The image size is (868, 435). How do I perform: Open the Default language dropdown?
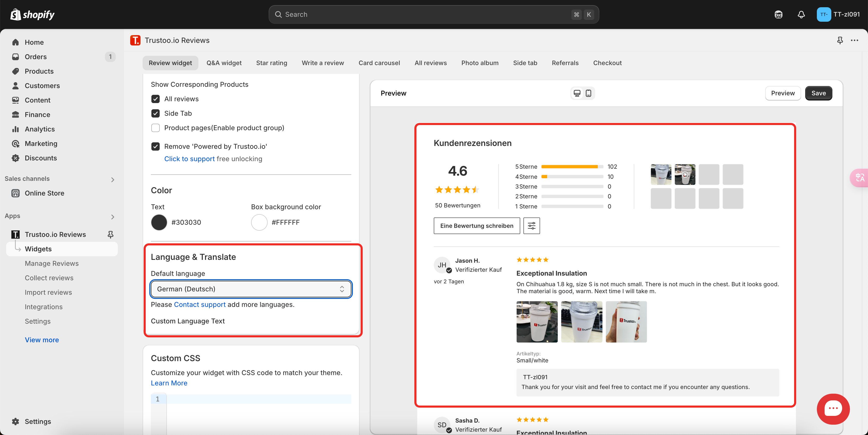click(251, 289)
